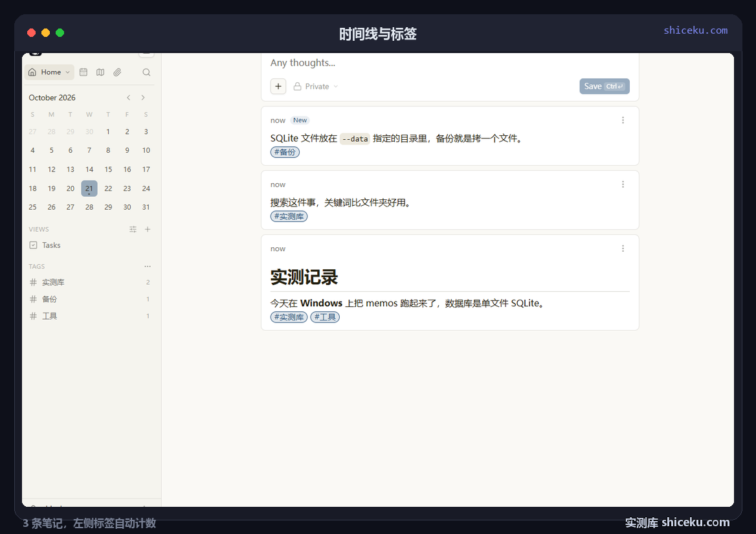Click the #工具 tag chip
756x534 pixels.
pyautogui.click(x=325, y=317)
